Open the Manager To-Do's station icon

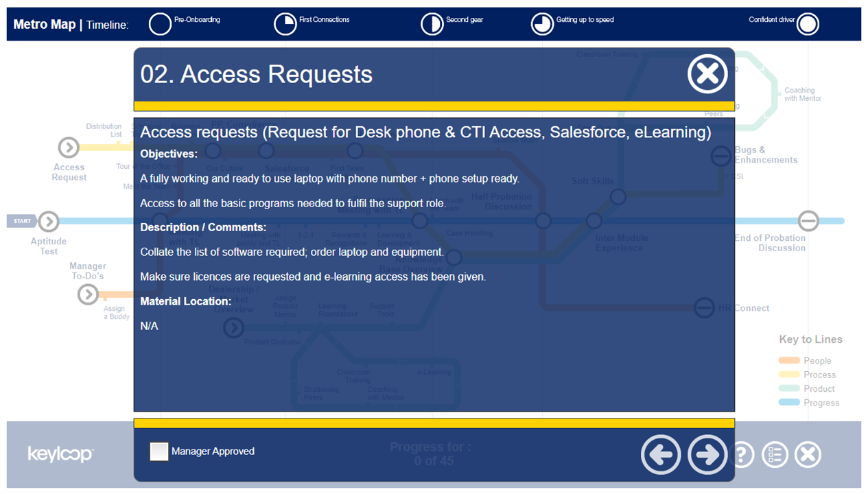pos(88,294)
